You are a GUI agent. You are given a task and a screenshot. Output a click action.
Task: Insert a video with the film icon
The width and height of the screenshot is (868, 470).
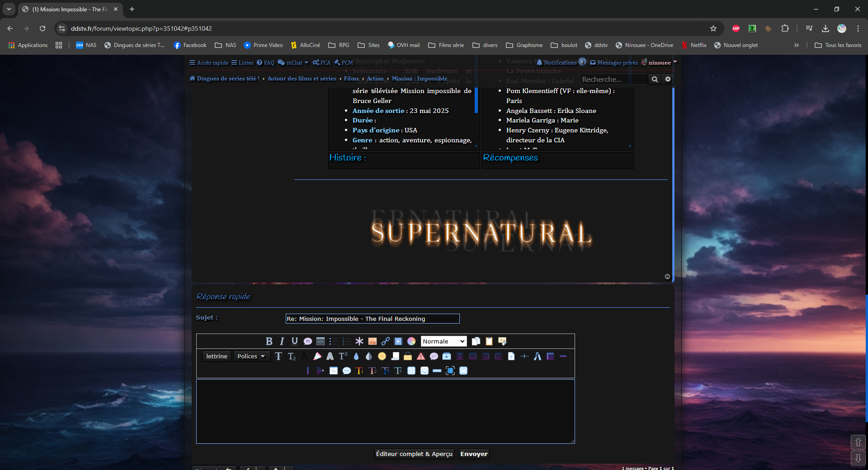398,341
